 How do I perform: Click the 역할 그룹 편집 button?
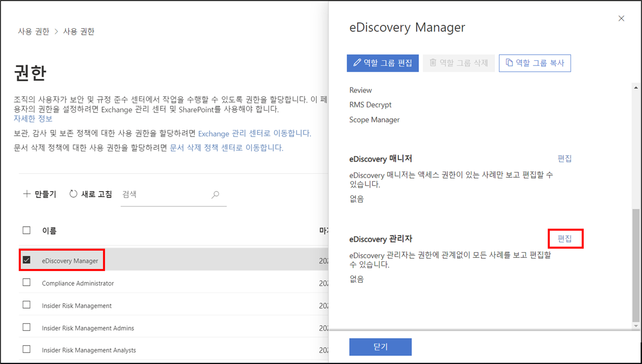click(x=383, y=63)
